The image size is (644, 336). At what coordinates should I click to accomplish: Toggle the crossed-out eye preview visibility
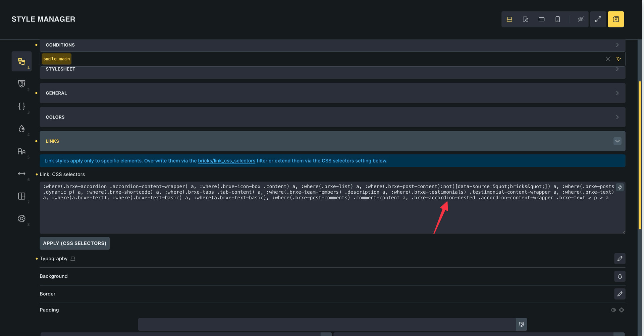[x=580, y=19]
